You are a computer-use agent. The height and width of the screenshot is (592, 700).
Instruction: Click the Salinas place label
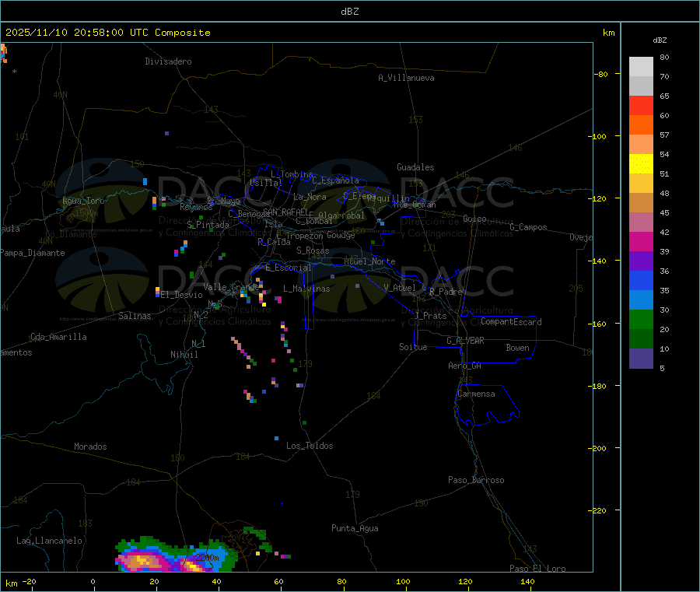click(x=135, y=316)
